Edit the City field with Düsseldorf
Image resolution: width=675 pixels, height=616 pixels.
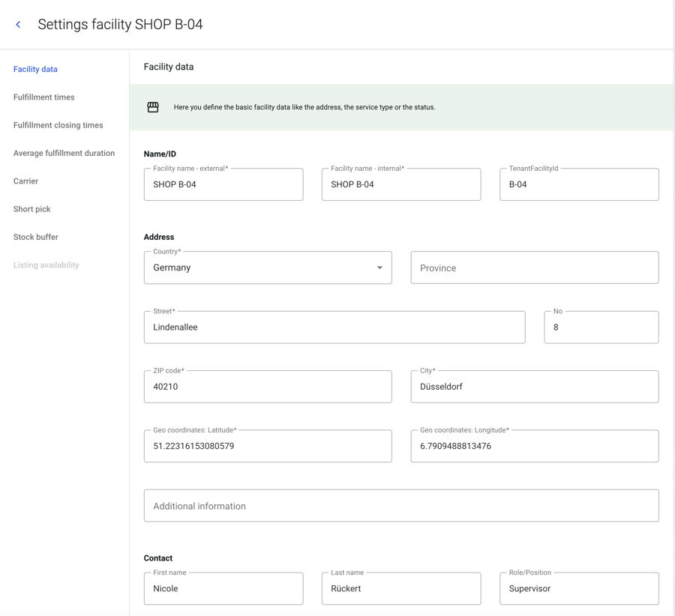coord(534,387)
